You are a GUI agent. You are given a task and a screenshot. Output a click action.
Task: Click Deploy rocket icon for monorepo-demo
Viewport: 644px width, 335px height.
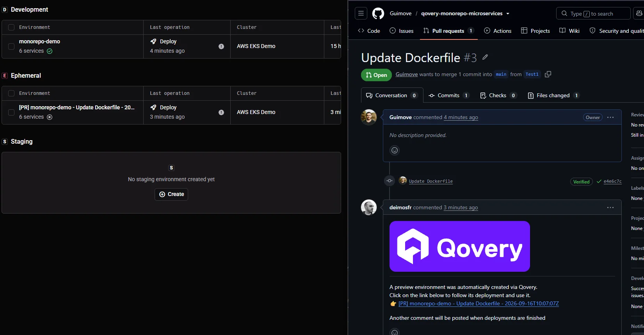point(153,41)
